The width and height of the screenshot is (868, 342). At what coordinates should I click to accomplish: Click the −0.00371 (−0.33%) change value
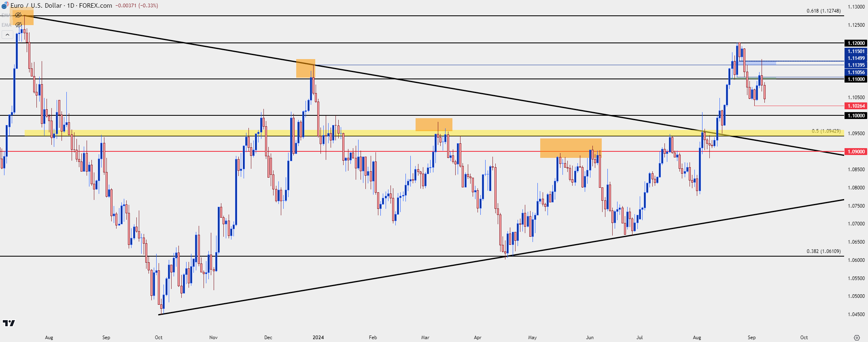(x=137, y=6)
